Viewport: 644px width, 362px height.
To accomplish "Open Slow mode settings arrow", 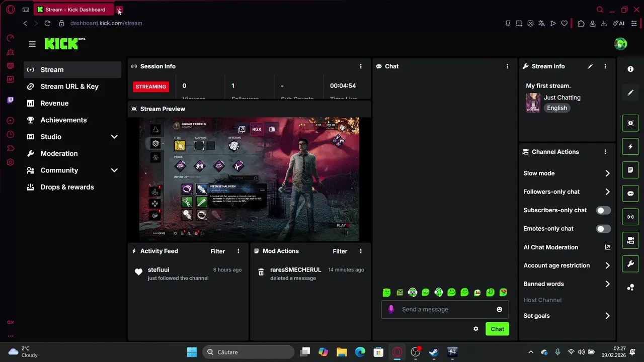I will tap(607, 173).
